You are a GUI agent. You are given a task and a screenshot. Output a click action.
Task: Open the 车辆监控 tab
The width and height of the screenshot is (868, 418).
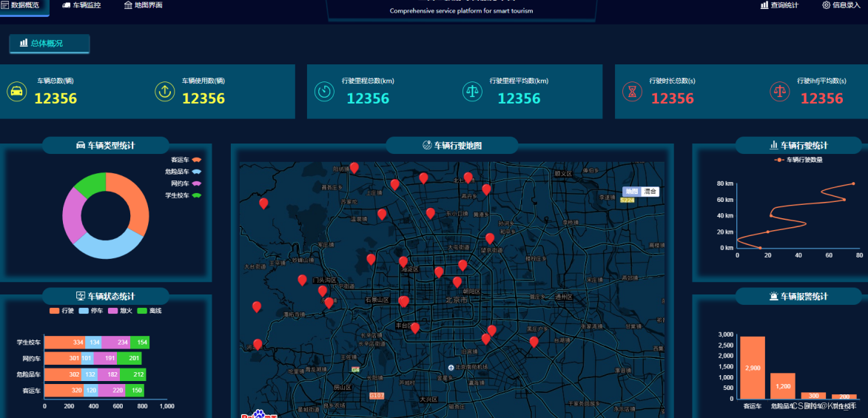tap(81, 5)
